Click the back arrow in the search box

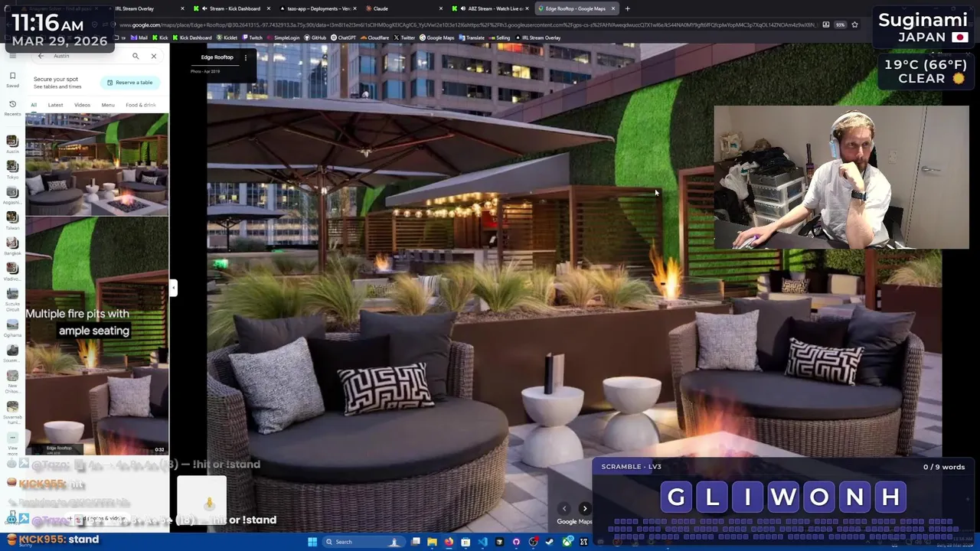coord(41,56)
